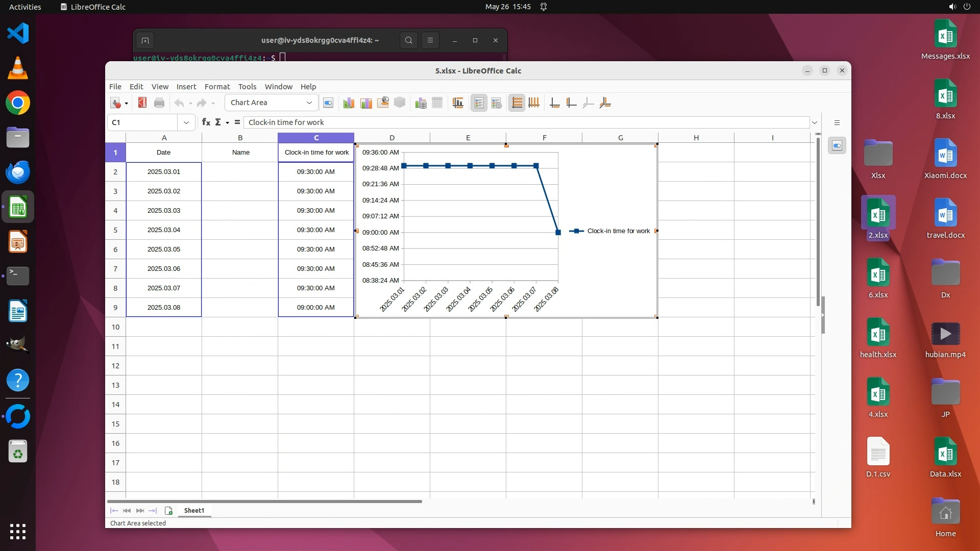Click the Data Ranges toolbar icon
Viewport: 980px width, 551px height.
coord(421,103)
